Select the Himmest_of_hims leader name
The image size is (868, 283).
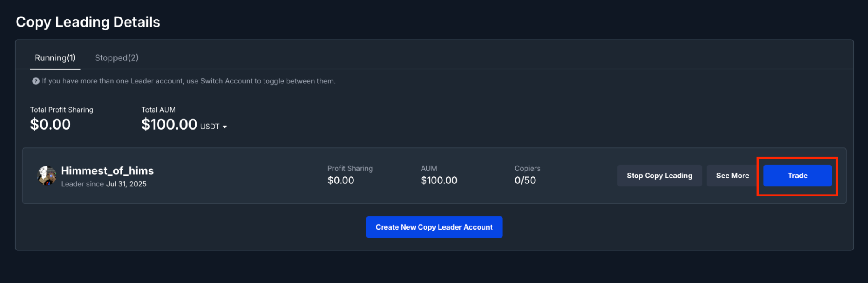click(x=107, y=171)
